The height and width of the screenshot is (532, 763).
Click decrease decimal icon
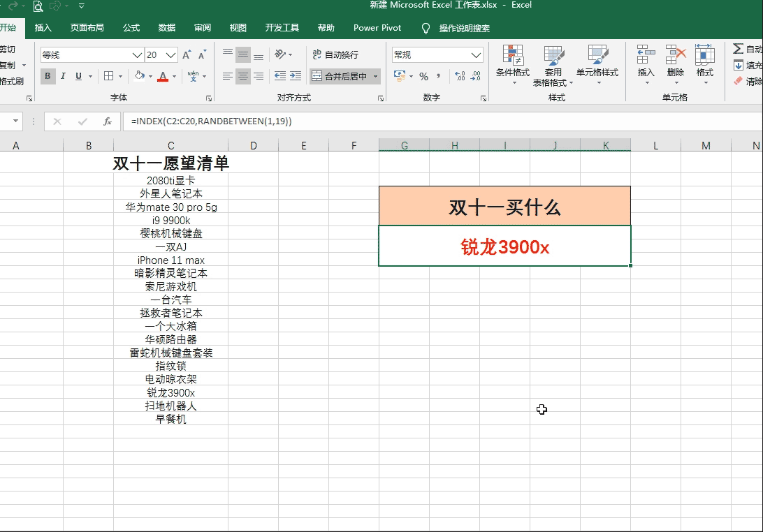click(x=475, y=76)
